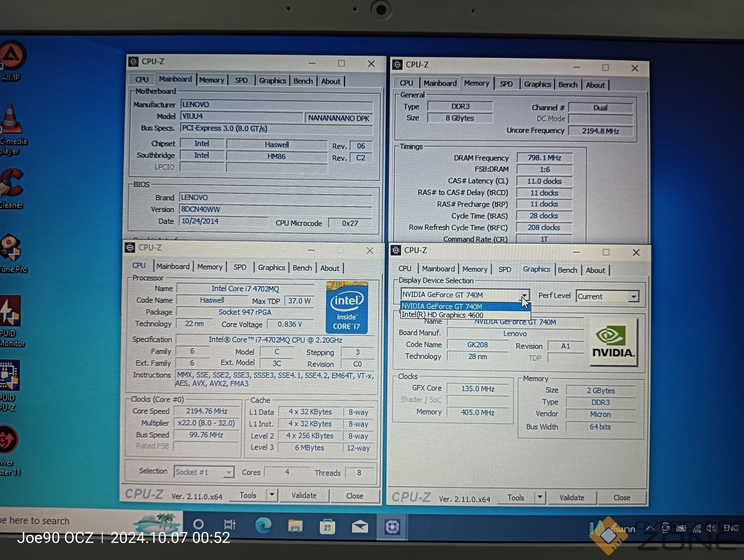Viewport: 744px width, 560px height.
Task: Click the CPU-Z title icon of Memory window
Action: (397, 65)
